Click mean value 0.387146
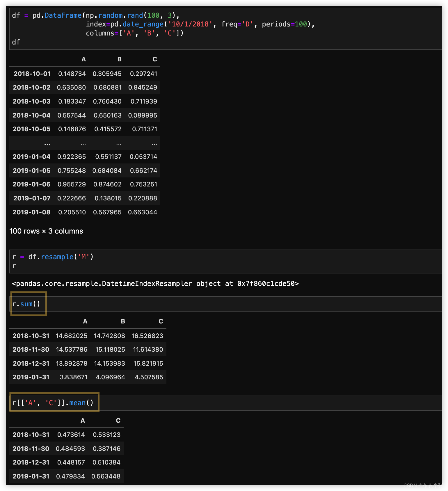 [106, 449]
